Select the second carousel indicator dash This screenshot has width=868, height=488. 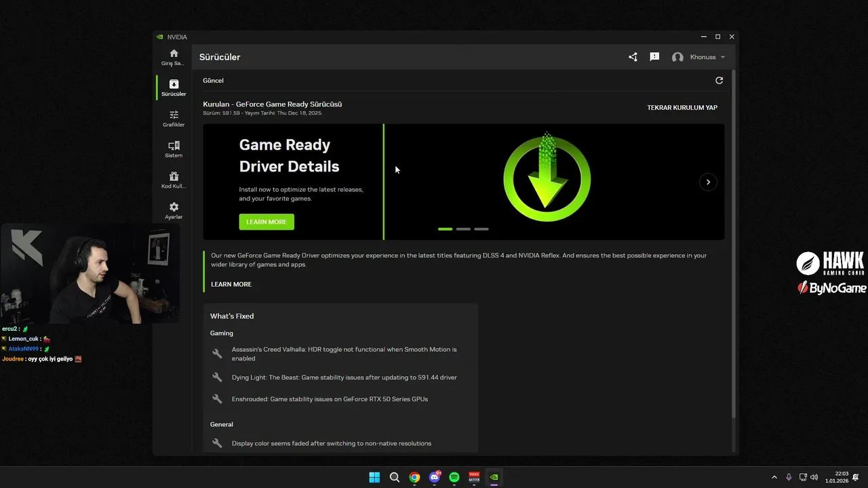463,229
